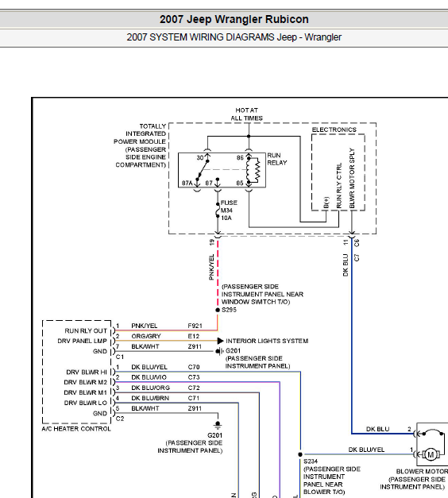
Task: Click the Hot At All Times label
Action: click(246, 114)
